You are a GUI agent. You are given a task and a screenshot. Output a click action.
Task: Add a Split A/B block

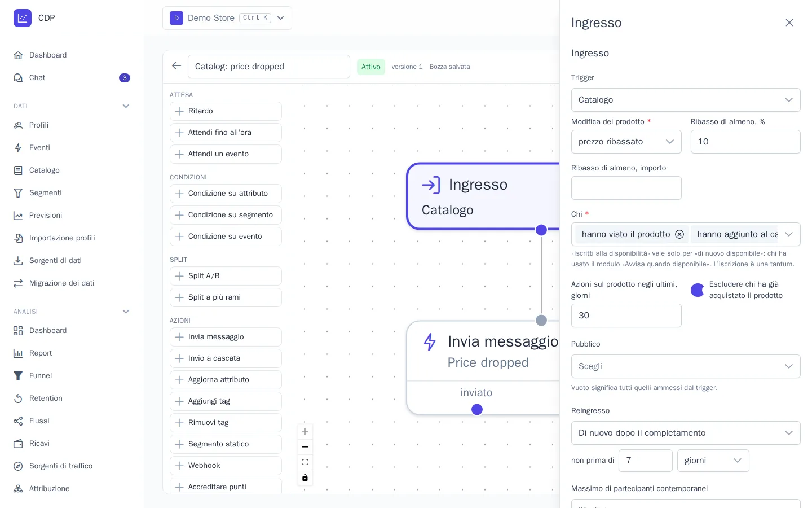[x=226, y=276]
